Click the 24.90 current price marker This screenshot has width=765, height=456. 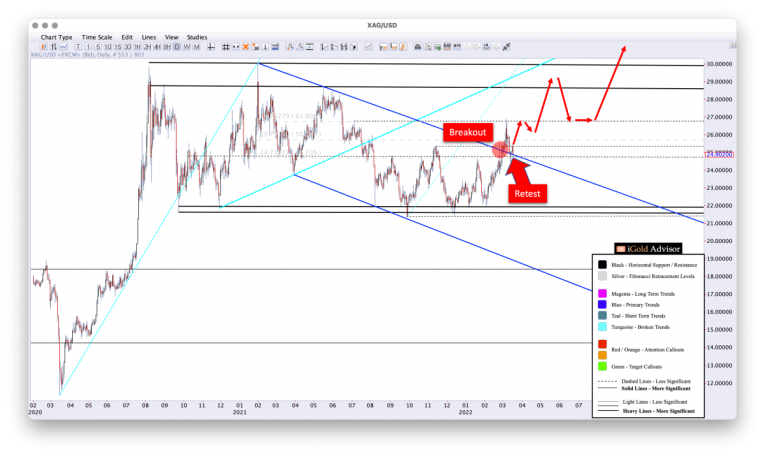(719, 154)
